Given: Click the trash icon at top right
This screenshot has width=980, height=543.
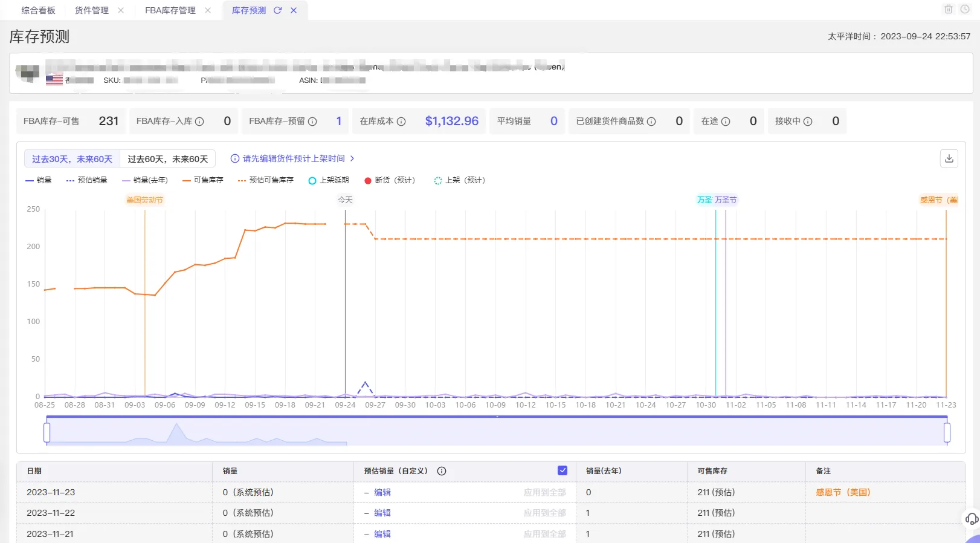Looking at the screenshot, I should point(949,10).
